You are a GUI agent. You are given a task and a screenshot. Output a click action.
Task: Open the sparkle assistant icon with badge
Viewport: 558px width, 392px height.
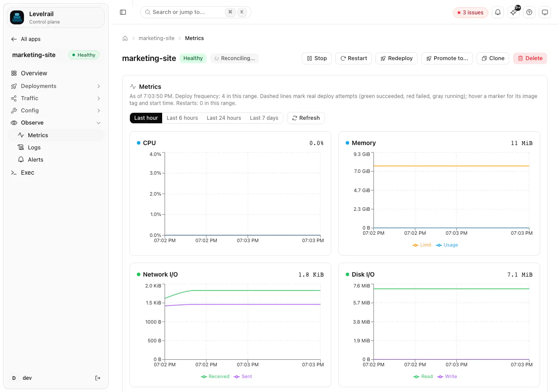(x=514, y=12)
